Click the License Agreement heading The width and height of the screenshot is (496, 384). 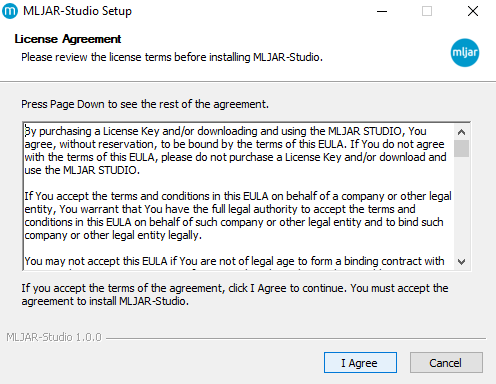[68, 39]
